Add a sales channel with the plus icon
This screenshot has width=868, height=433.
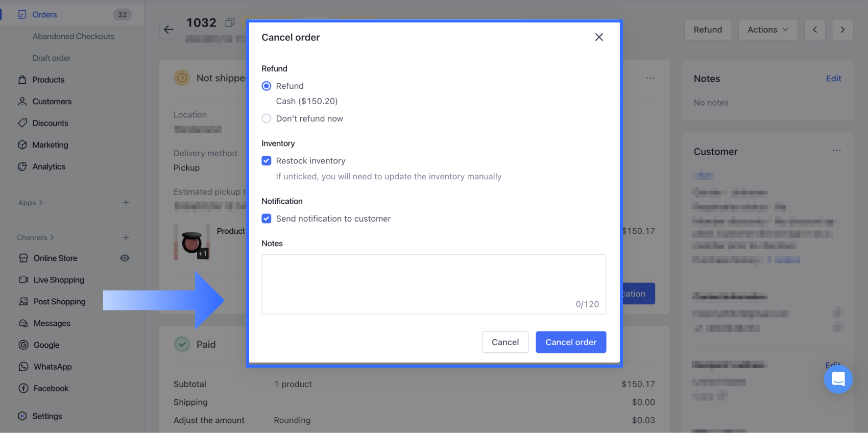[126, 237]
